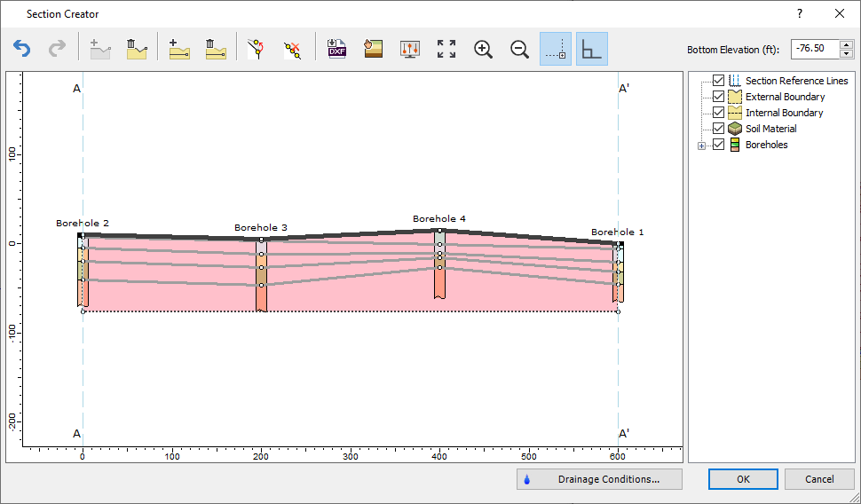This screenshot has height=504, width=861.
Task: Select Internal Boundary tree label
Action: (784, 113)
